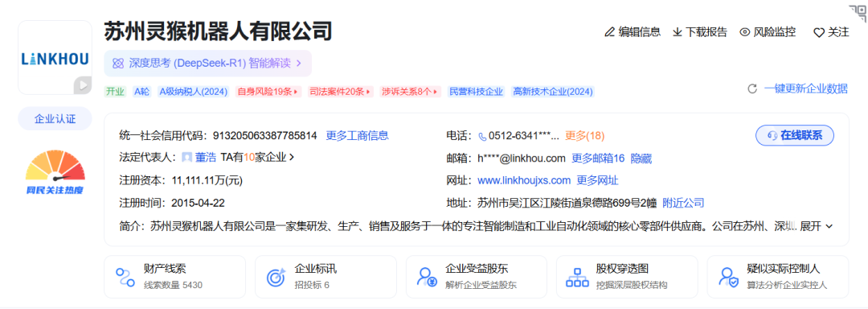Click the atom icon in DeepSeek banner
The height and width of the screenshot is (309, 868).
[x=118, y=63]
